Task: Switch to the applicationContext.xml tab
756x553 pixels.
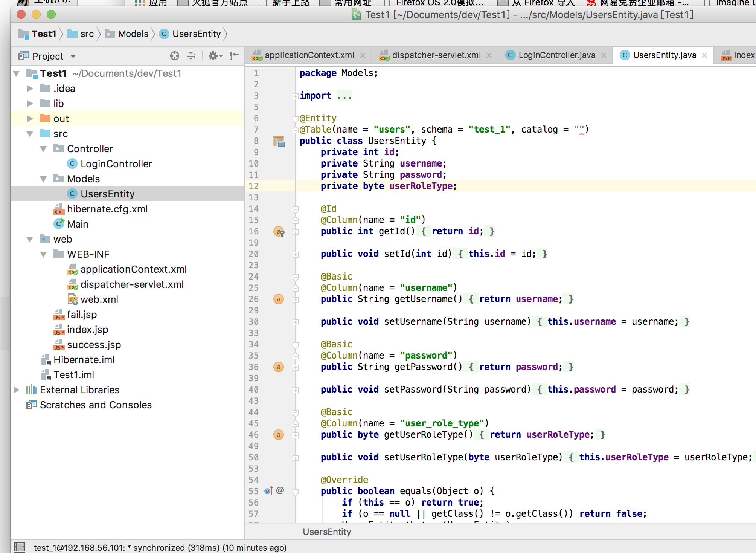Action: [x=309, y=55]
